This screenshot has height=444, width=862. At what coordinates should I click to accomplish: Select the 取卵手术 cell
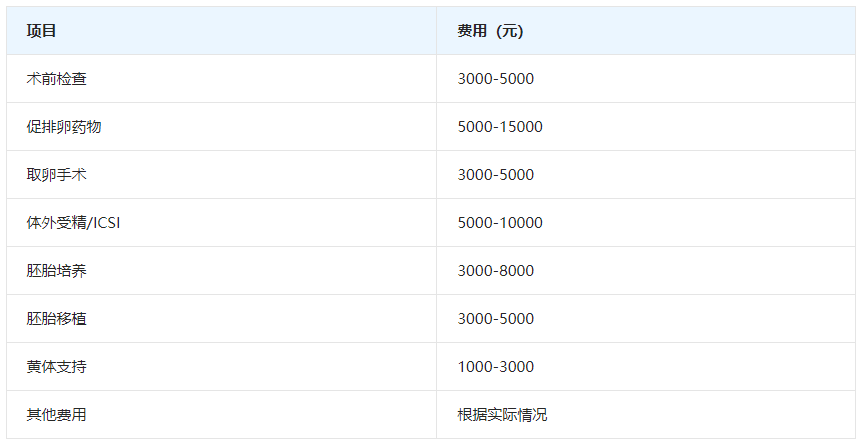[56, 175]
